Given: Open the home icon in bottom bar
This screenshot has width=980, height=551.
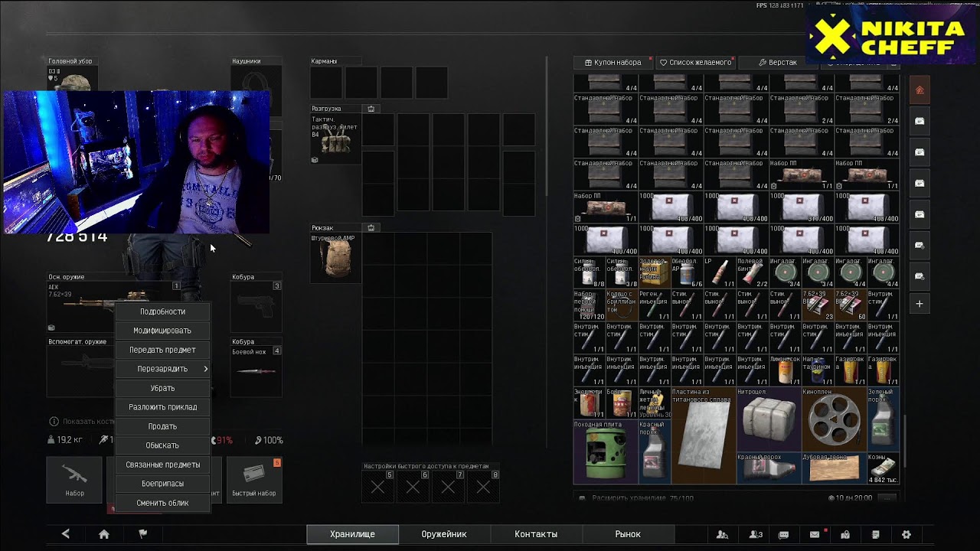Looking at the screenshot, I should (104, 534).
